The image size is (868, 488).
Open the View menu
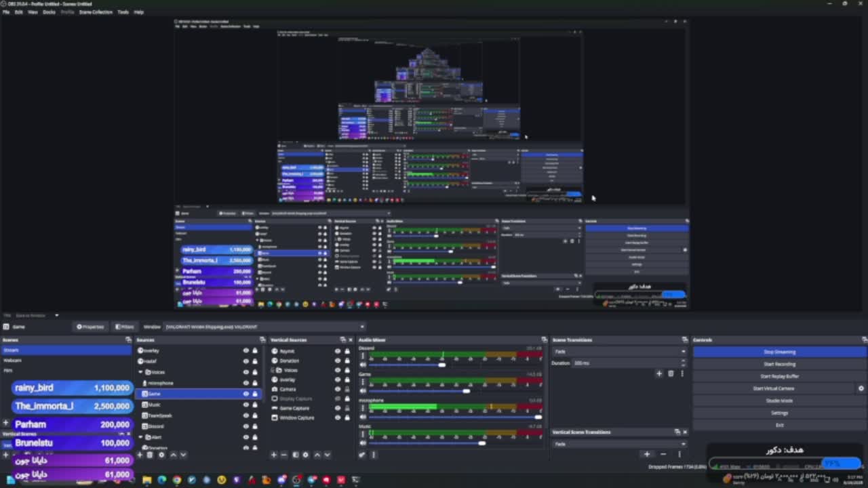point(33,12)
